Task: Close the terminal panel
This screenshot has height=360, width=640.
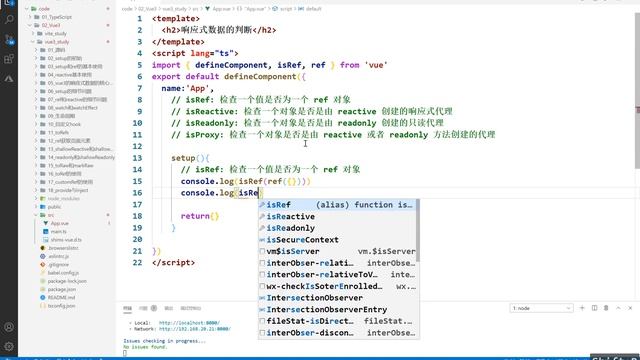Action: pyautogui.click(x=630, y=308)
